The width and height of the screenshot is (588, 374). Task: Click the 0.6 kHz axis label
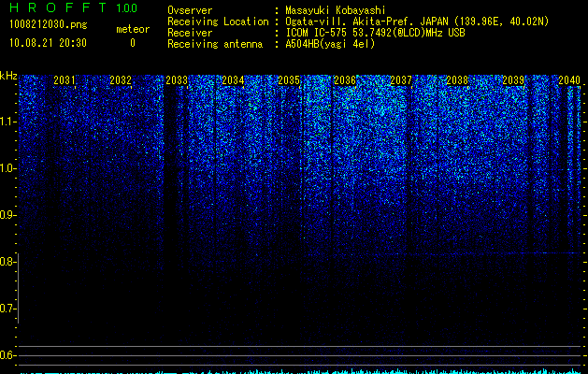click(x=8, y=355)
